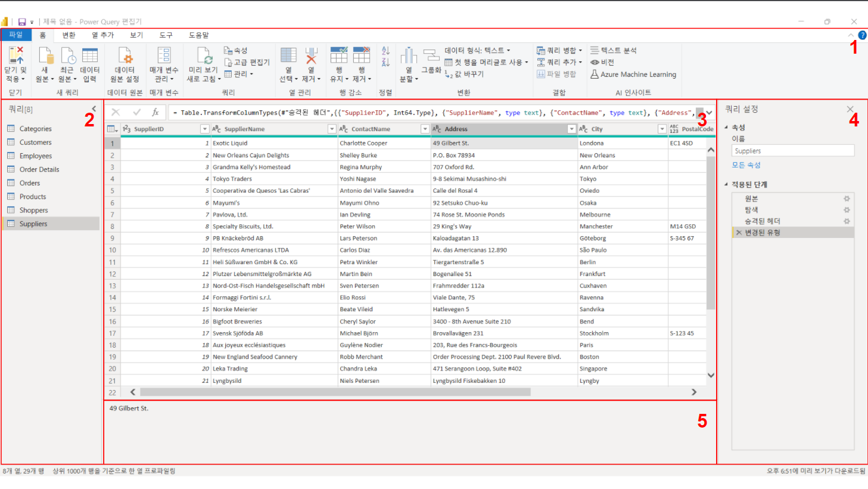Open SupplierID column filter dropdown

point(204,129)
